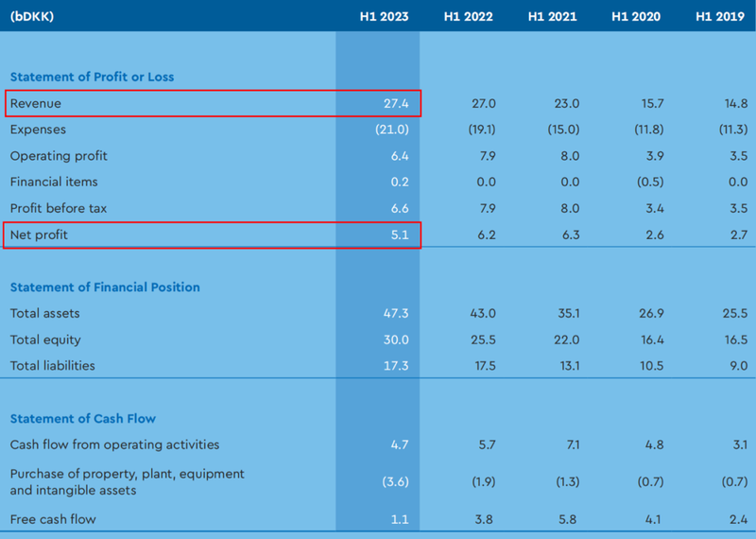Screen dimensions: 756x539
Task: Click the H1 2023 net profit value 5.1
Action: [400, 235]
